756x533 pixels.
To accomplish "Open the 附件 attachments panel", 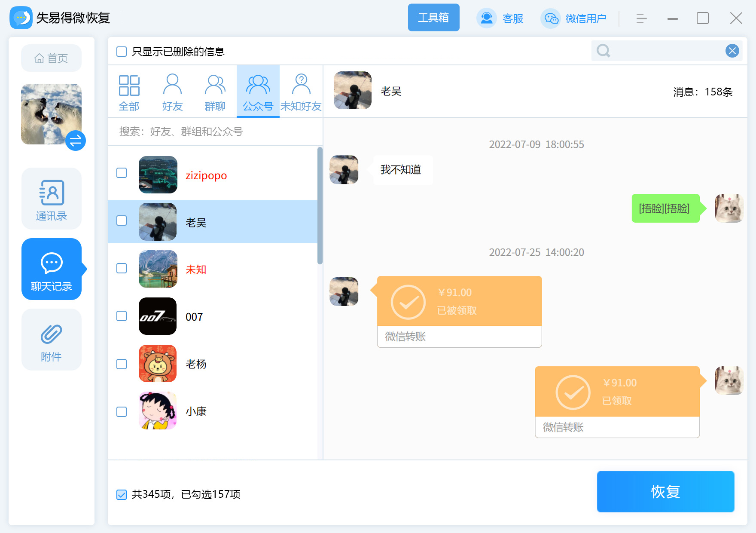I will (x=51, y=340).
